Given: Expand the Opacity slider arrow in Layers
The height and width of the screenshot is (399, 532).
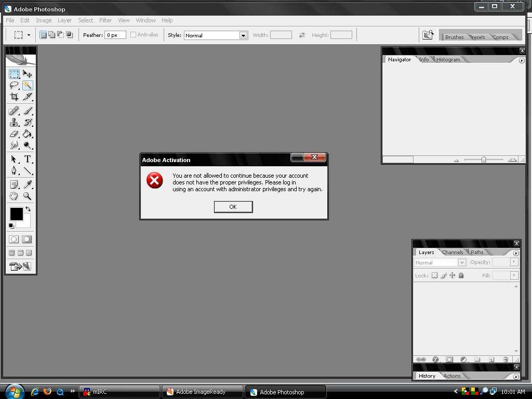Looking at the screenshot, I should [x=514, y=262].
